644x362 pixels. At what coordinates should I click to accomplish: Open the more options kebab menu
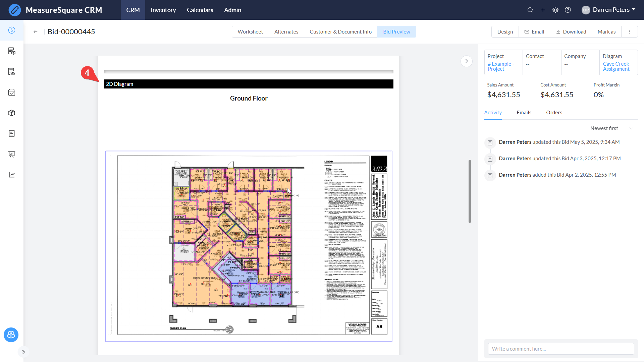tap(630, 32)
